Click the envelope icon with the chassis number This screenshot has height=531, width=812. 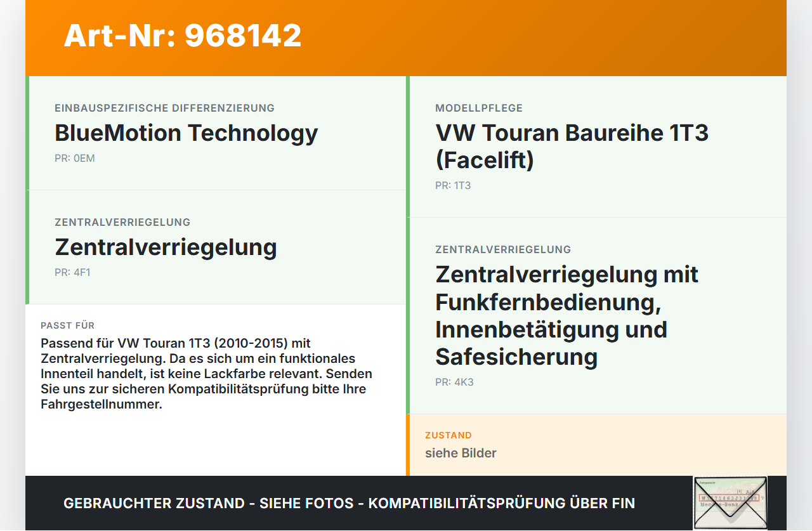click(x=730, y=503)
